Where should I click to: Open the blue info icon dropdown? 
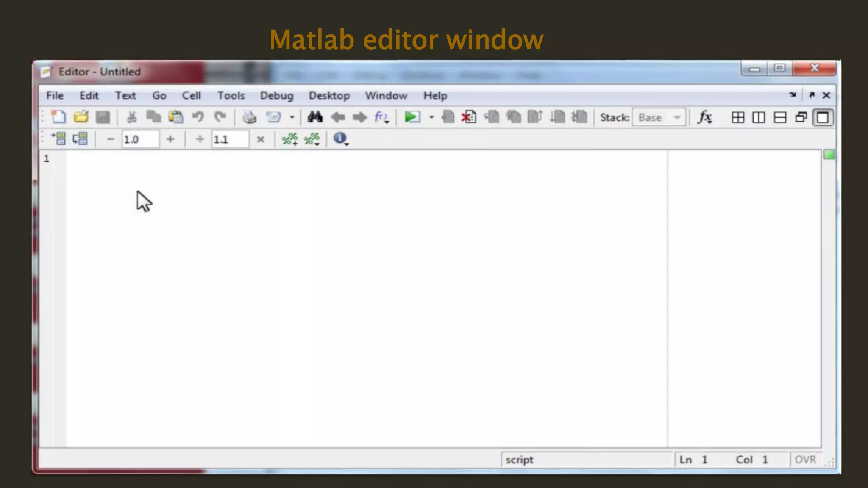341,139
